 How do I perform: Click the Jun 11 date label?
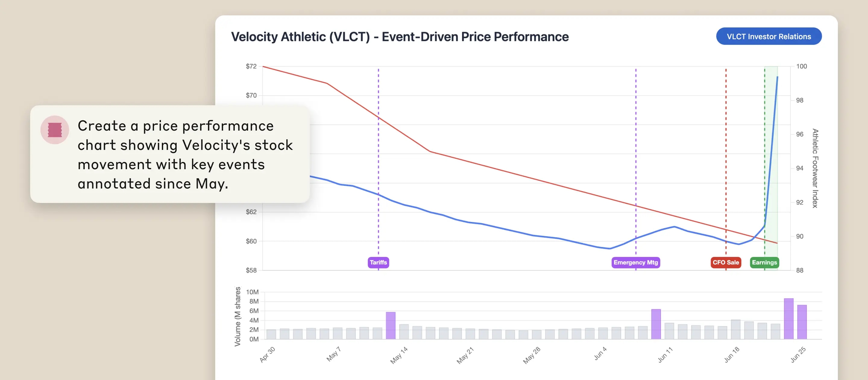[x=665, y=355]
